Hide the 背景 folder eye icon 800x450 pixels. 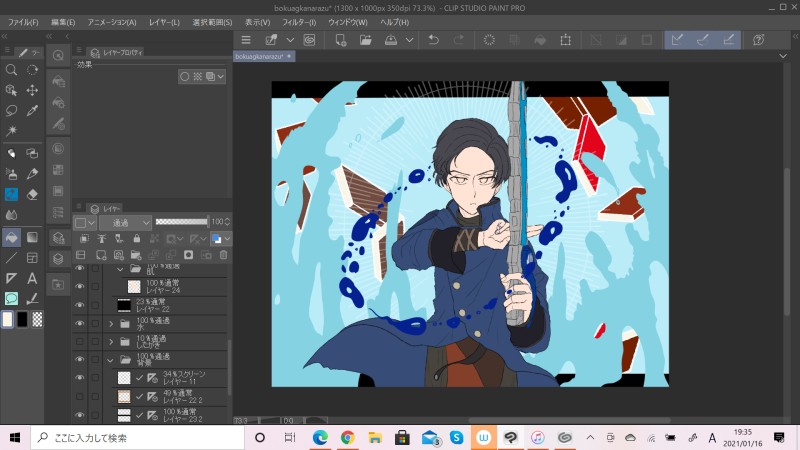coord(80,359)
